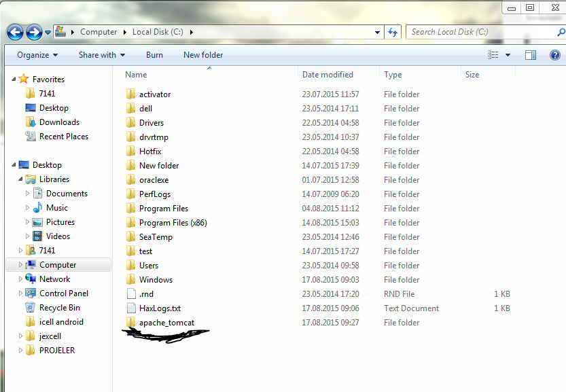This screenshot has width=566, height=392.
Task: Collapse the Desktop tree node
Action: 14,165
